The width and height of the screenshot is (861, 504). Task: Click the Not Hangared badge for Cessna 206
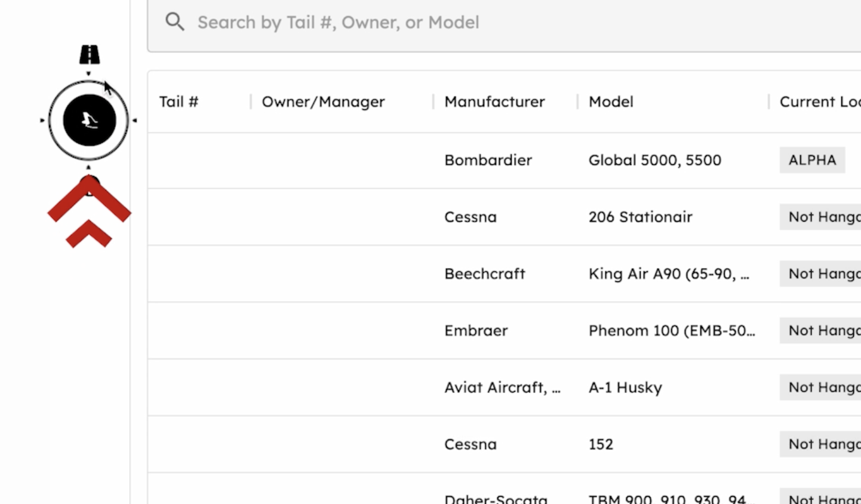[x=824, y=217]
